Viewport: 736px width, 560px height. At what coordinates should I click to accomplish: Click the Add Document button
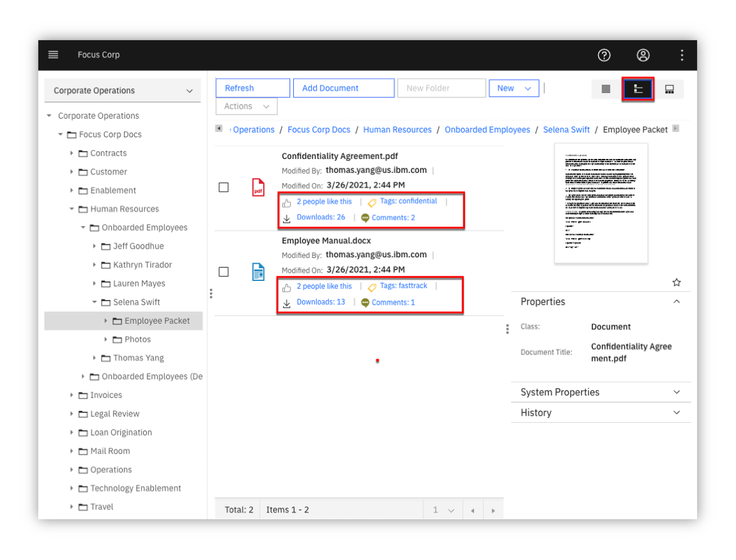point(344,88)
